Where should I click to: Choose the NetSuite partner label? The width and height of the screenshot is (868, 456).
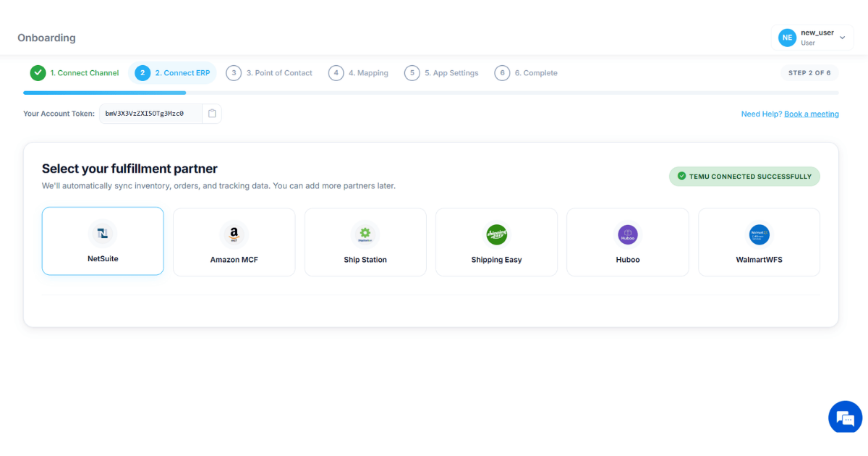tap(103, 258)
